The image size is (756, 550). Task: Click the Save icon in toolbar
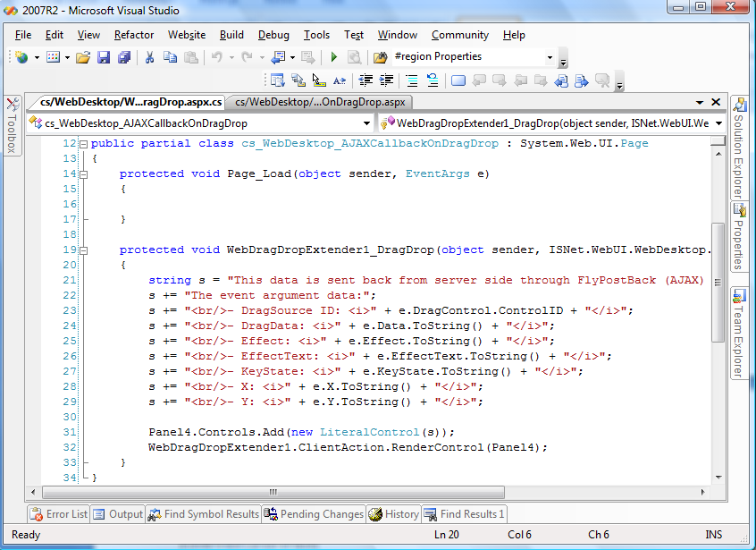point(104,57)
